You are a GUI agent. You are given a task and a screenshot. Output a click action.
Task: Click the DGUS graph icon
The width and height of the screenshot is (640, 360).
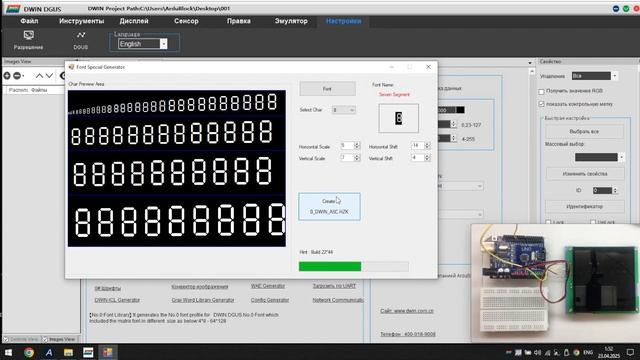click(81, 35)
